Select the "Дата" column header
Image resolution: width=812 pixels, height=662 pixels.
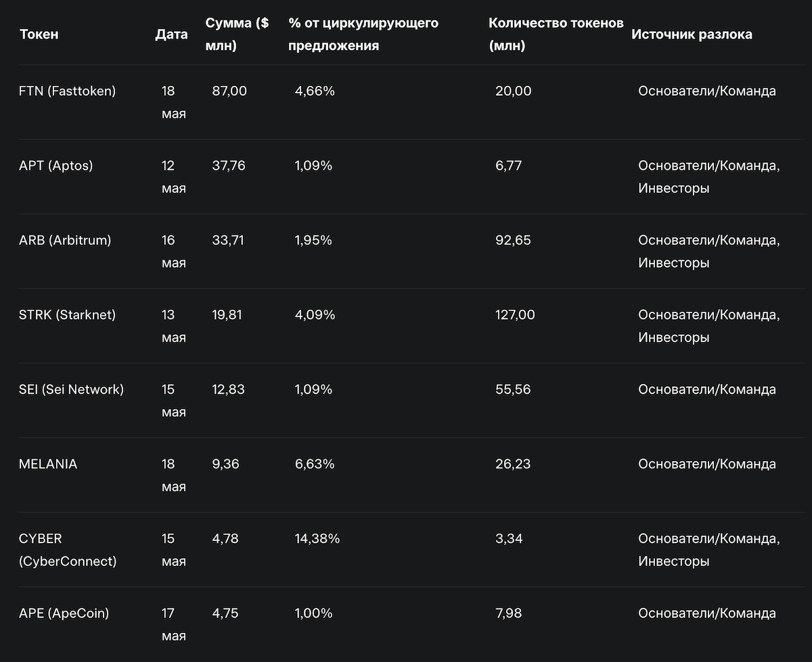pos(171,34)
